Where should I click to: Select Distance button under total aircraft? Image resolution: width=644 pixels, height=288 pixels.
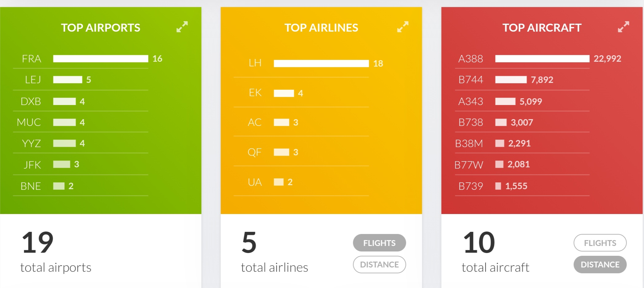point(600,264)
